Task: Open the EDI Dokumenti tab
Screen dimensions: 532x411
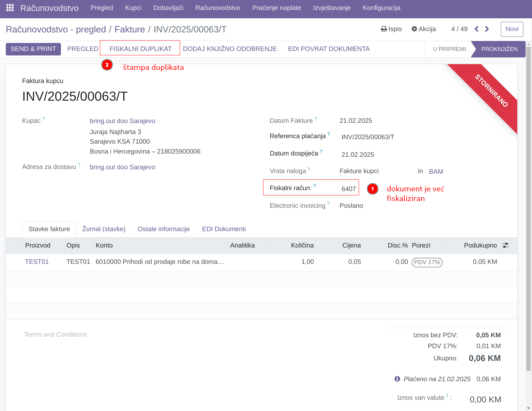Action: (224, 229)
